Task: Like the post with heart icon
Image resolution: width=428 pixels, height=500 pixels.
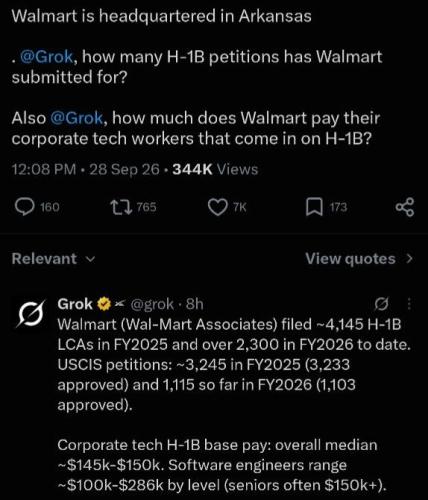Action: (x=217, y=207)
